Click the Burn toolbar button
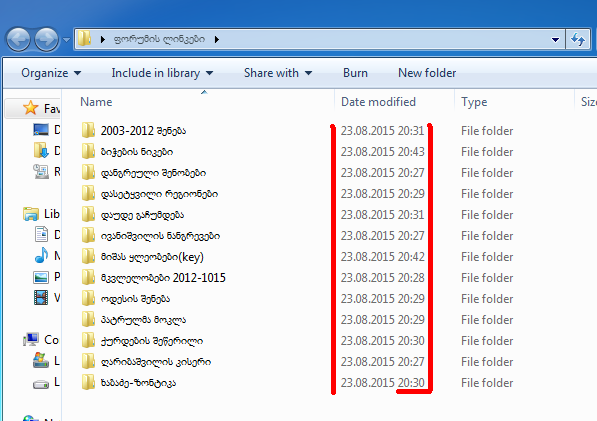The width and height of the screenshot is (597, 421). tap(355, 73)
